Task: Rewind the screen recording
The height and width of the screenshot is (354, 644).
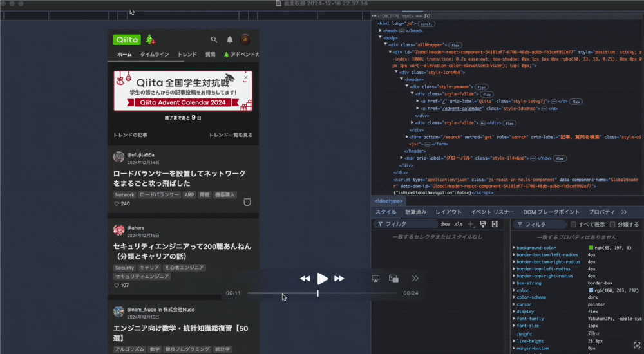Action: tap(305, 279)
